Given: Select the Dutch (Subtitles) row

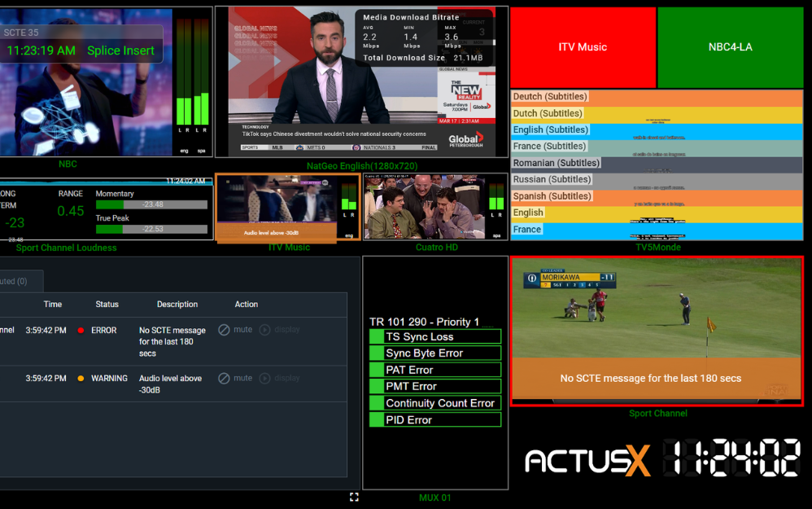Looking at the screenshot, I should 657,113.
